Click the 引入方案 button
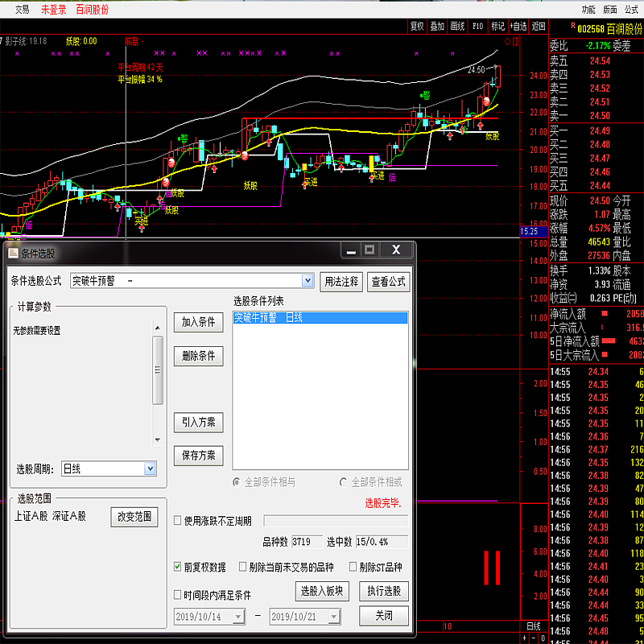 tap(198, 422)
